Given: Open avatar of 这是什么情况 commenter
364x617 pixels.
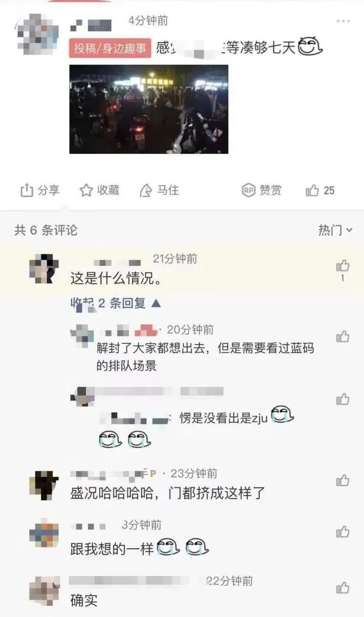Looking at the screenshot, I should coord(44,269).
